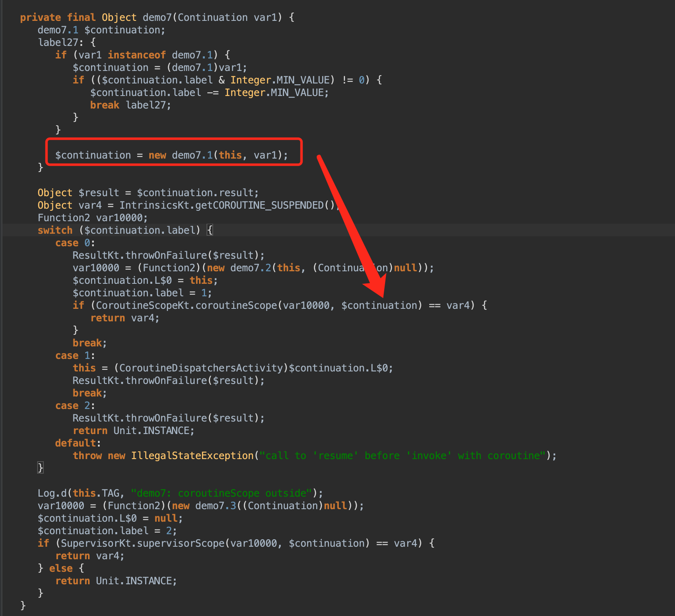
Task: Click the 'default:' switch label
Action: pos(78,443)
